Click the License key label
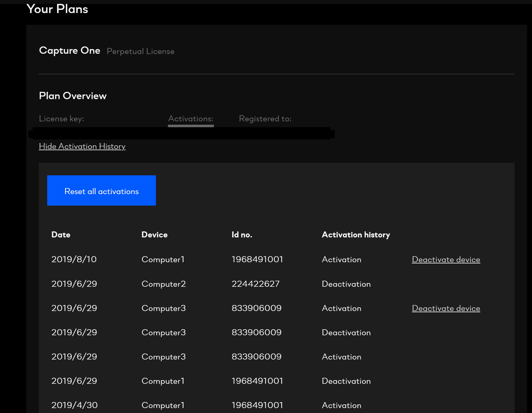 61,119
